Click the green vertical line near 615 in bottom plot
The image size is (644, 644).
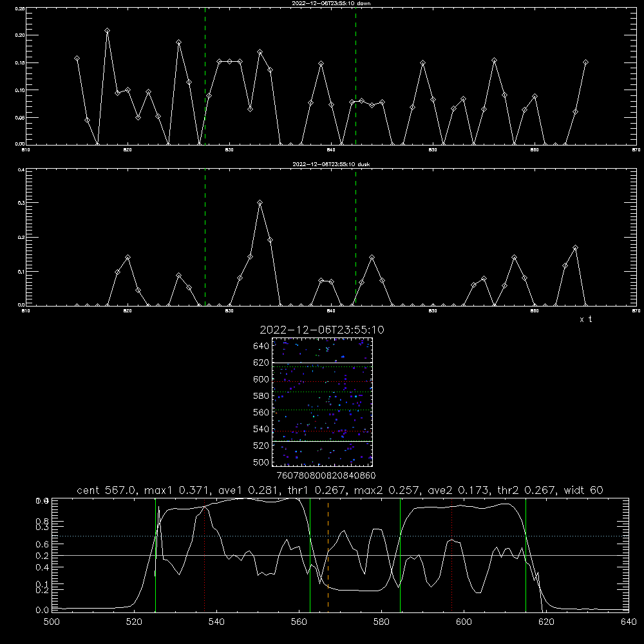(526, 554)
